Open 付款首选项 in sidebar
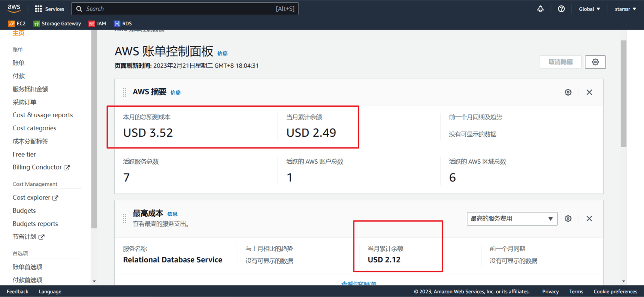The width and height of the screenshot is (644, 297). tap(27, 280)
